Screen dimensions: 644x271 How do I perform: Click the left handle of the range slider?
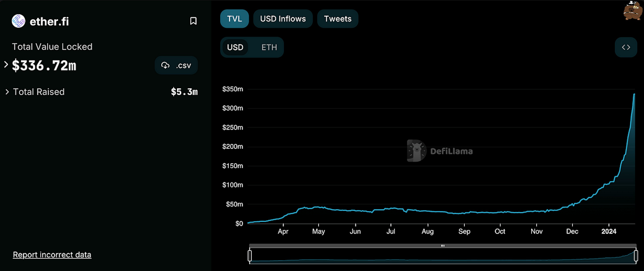pos(250,256)
